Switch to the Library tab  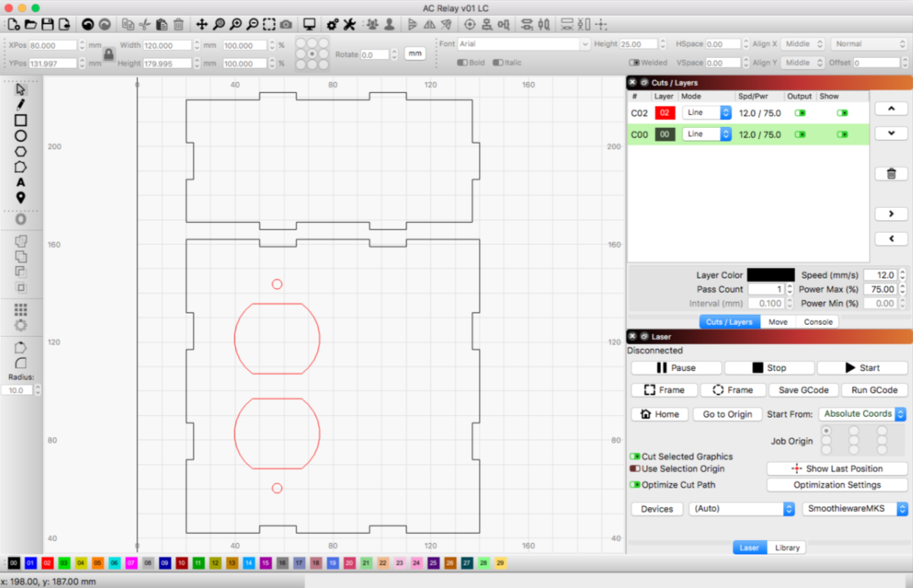coord(787,547)
